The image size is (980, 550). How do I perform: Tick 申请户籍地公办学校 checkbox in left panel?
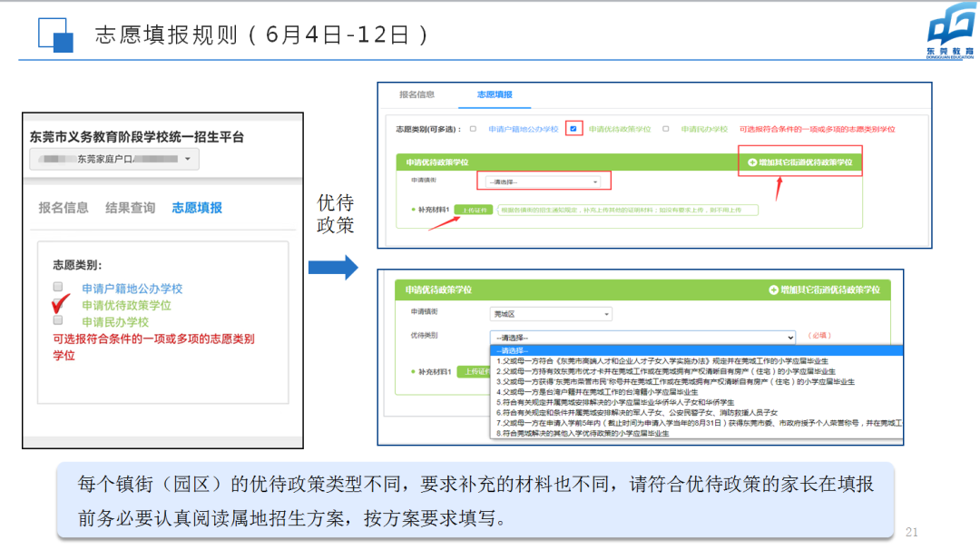click(x=58, y=287)
